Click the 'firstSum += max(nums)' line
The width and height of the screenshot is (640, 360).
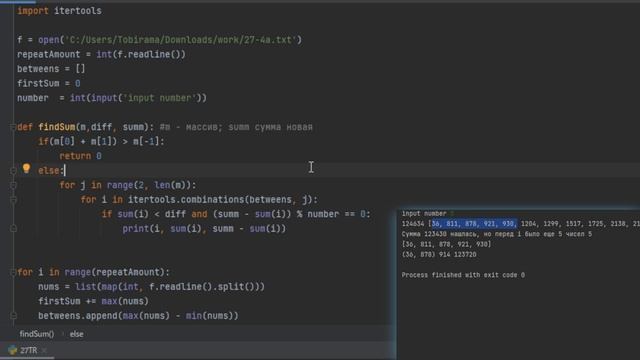click(x=93, y=301)
